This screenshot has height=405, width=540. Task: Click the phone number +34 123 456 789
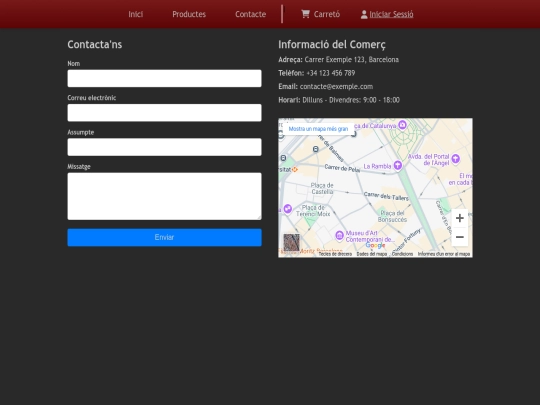click(331, 73)
